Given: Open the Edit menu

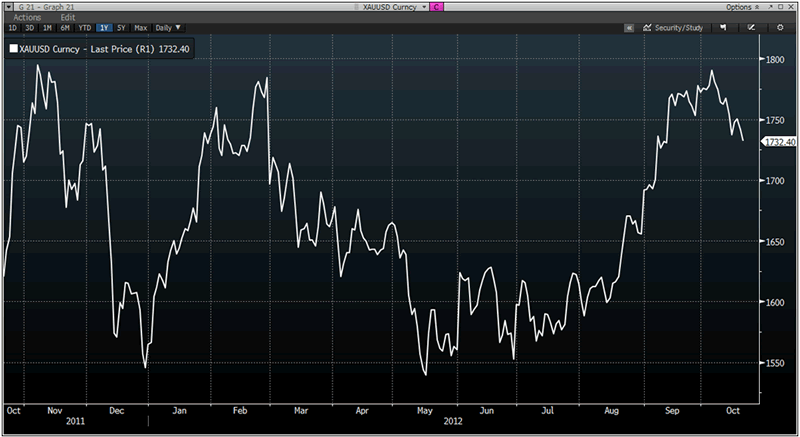Looking at the screenshot, I should [x=67, y=17].
